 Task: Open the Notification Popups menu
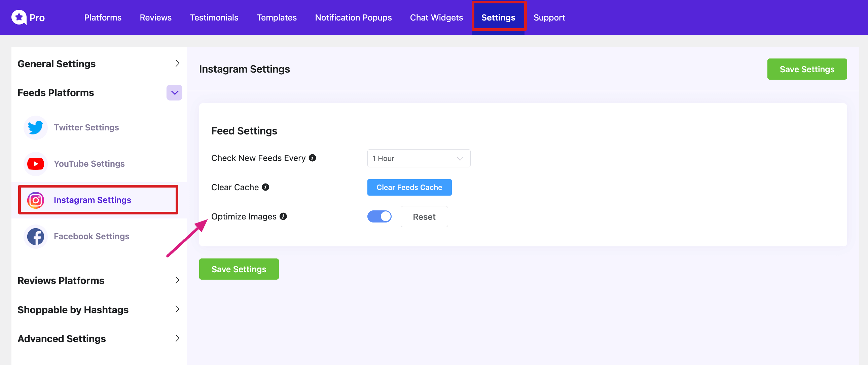coord(353,17)
